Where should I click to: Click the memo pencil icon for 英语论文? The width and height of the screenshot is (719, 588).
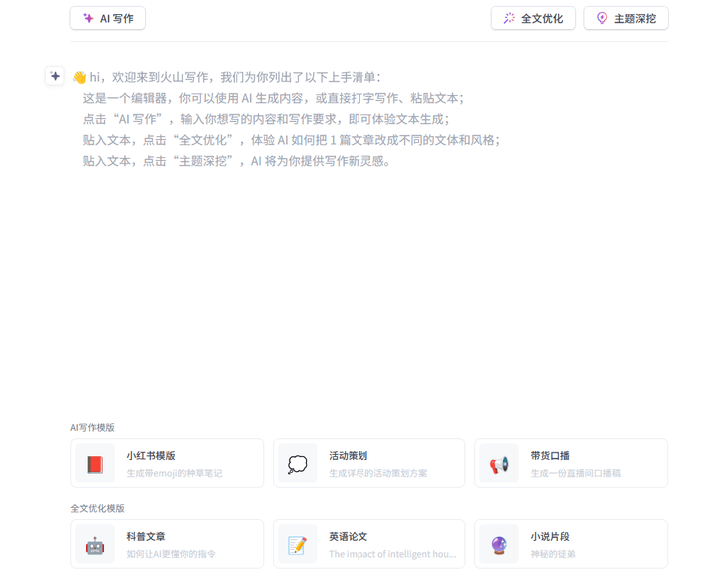click(298, 545)
